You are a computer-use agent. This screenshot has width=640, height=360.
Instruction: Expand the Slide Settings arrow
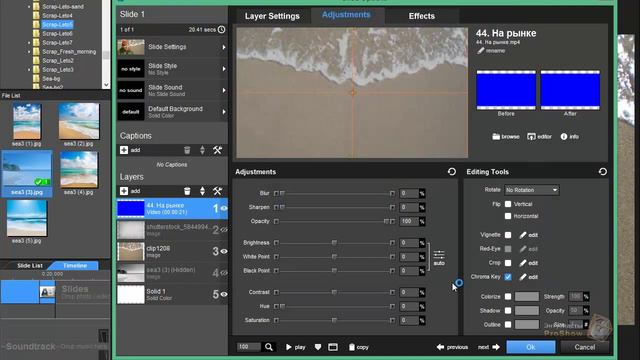click(x=224, y=47)
